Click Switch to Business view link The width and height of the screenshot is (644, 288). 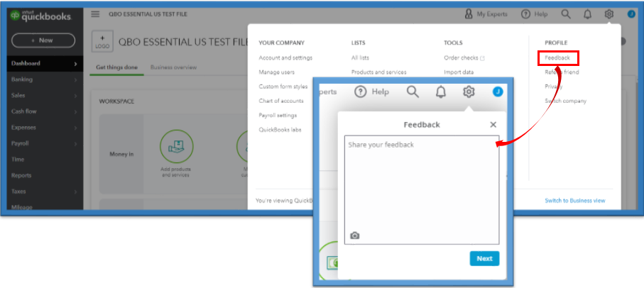[575, 201]
